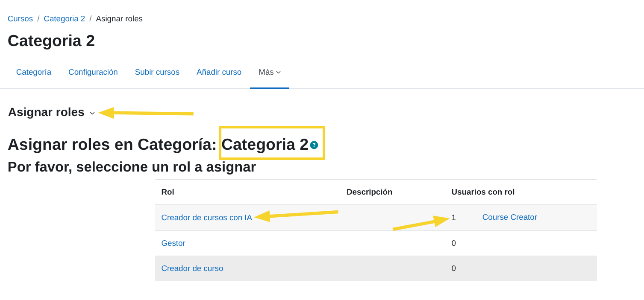This screenshot has height=300, width=644.
Task: Open the Creador de cursos con IA role
Action: [x=206, y=218]
